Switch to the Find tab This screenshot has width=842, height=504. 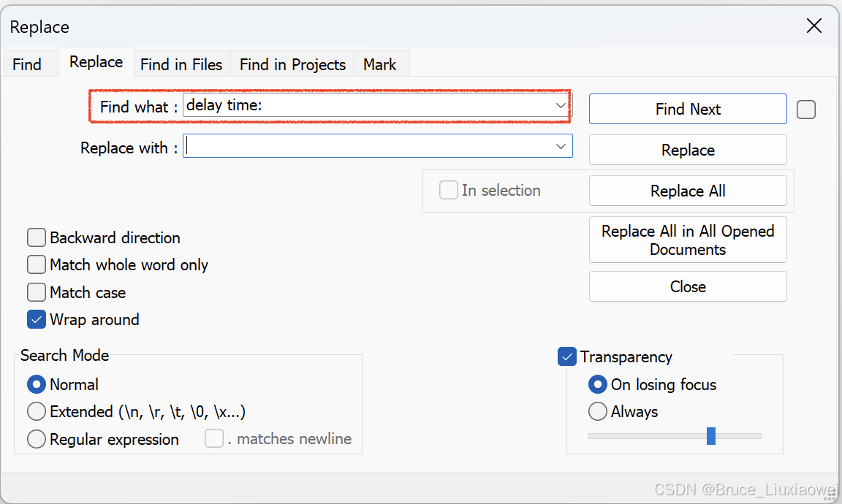pyautogui.click(x=27, y=64)
